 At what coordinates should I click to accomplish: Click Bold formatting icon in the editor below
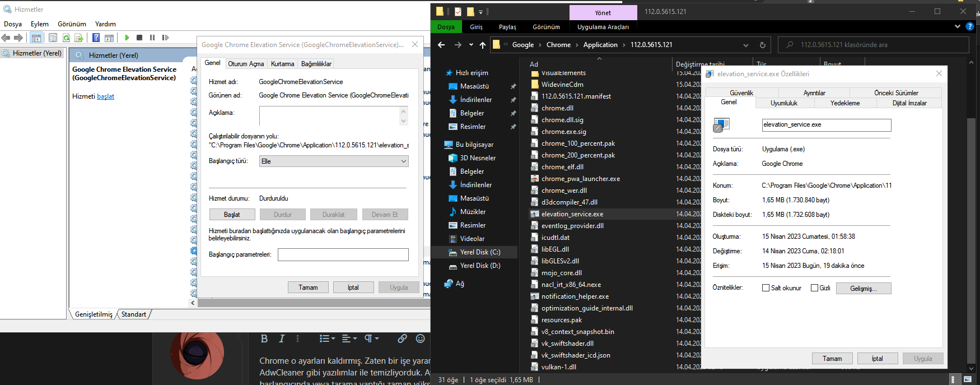(264, 338)
